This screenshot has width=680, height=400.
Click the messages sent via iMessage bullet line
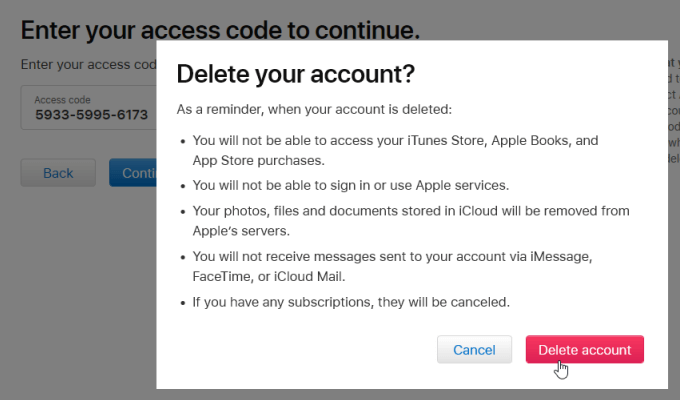(397, 257)
